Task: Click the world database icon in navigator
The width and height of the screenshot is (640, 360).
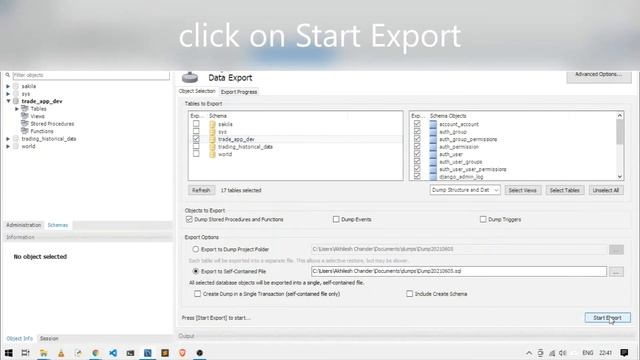Action: pos(16,146)
